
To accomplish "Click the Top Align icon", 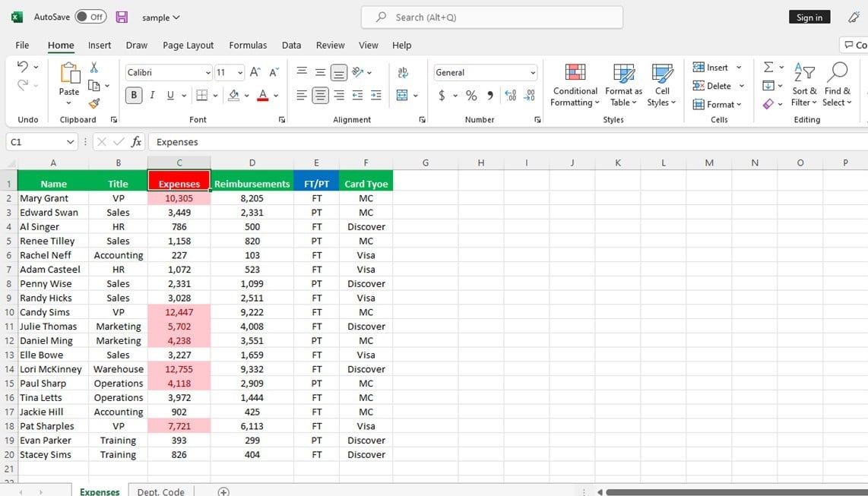I will coord(302,72).
